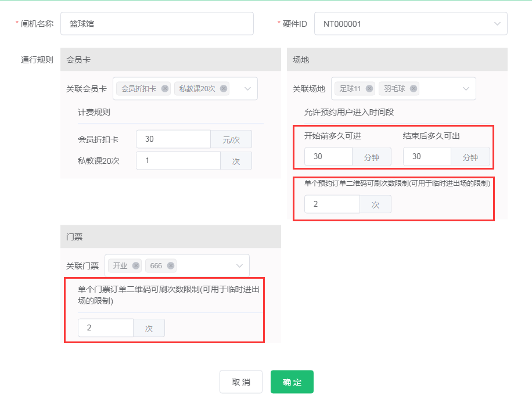This screenshot has height=403, width=532.
Task: Click the 预约订单 QR scan limit input
Action: coord(332,204)
